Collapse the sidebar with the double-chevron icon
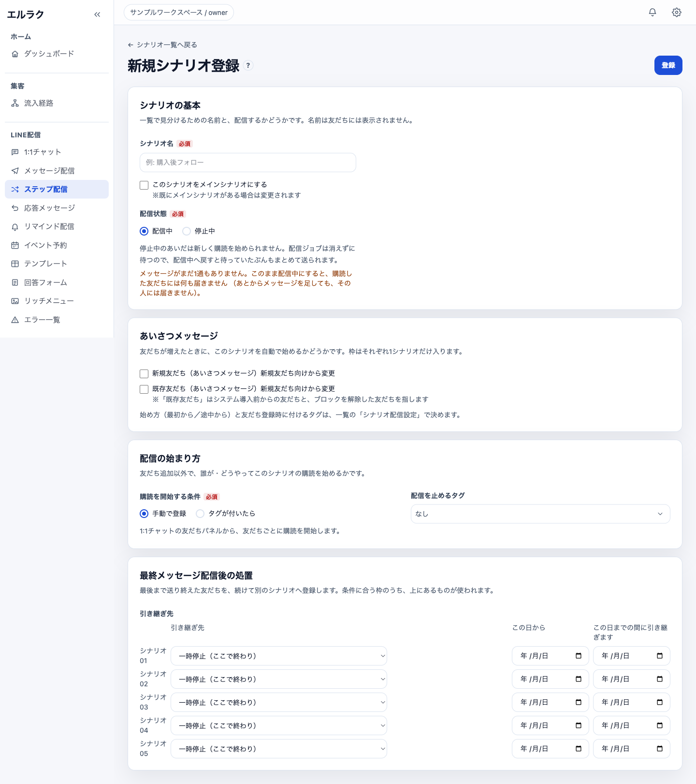Viewport: 696px width, 784px height. click(97, 15)
